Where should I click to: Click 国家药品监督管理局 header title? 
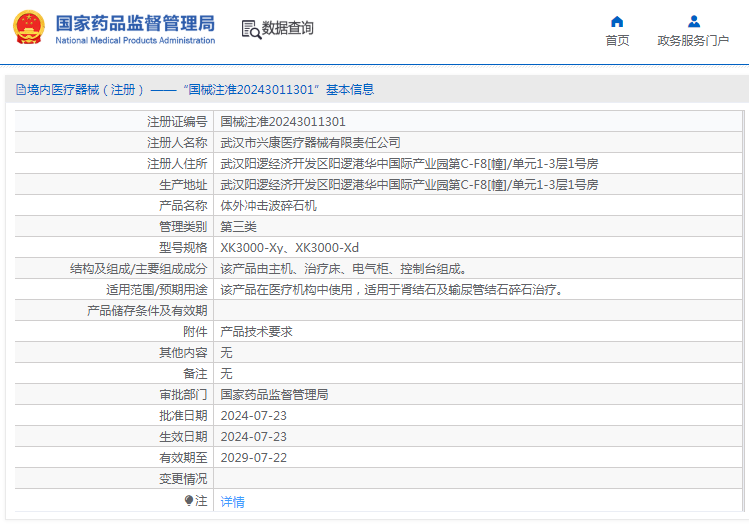point(135,23)
